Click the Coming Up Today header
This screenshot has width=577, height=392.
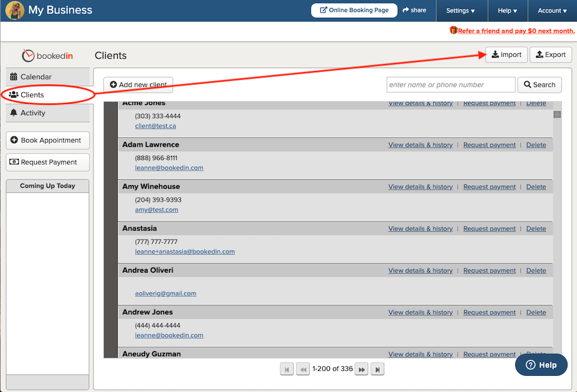47,186
